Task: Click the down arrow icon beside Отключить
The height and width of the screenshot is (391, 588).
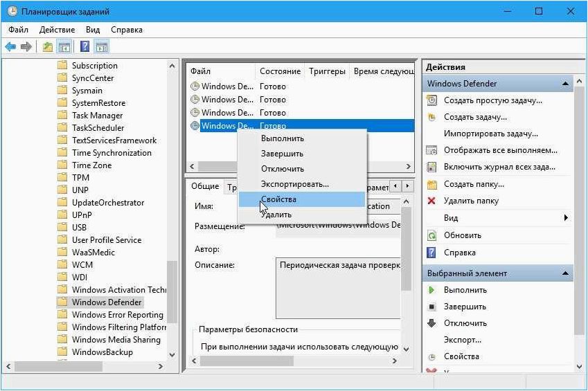Action: (431, 323)
